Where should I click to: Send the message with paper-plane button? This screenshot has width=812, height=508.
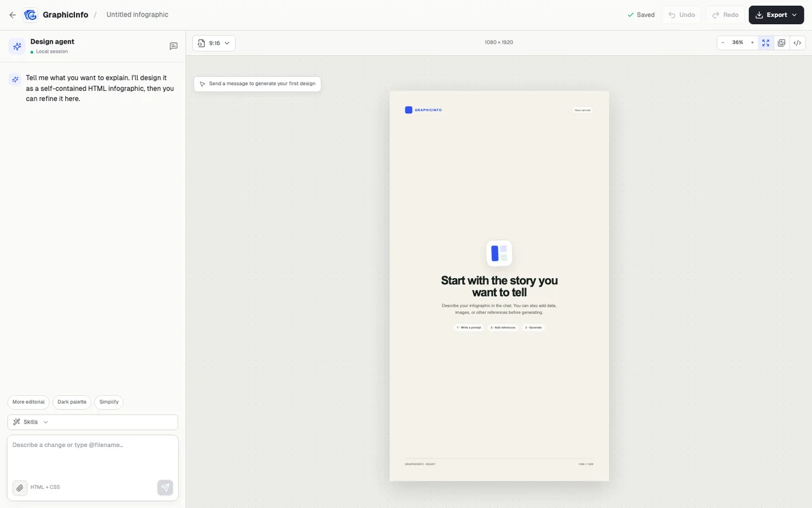(165, 488)
